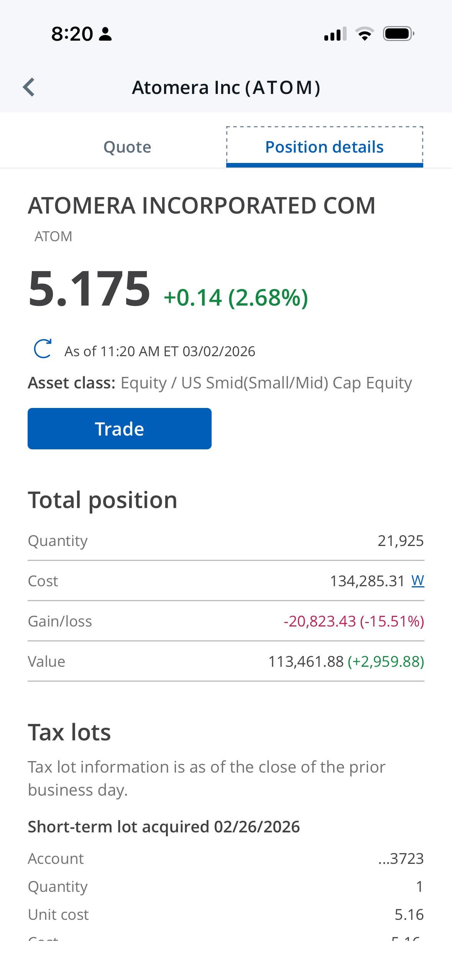Image resolution: width=452 pixels, height=980 pixels.
Task: Tap the Atomera Inc (ATOM) header title
Action: pyautogui.click(x=226, y=87)
